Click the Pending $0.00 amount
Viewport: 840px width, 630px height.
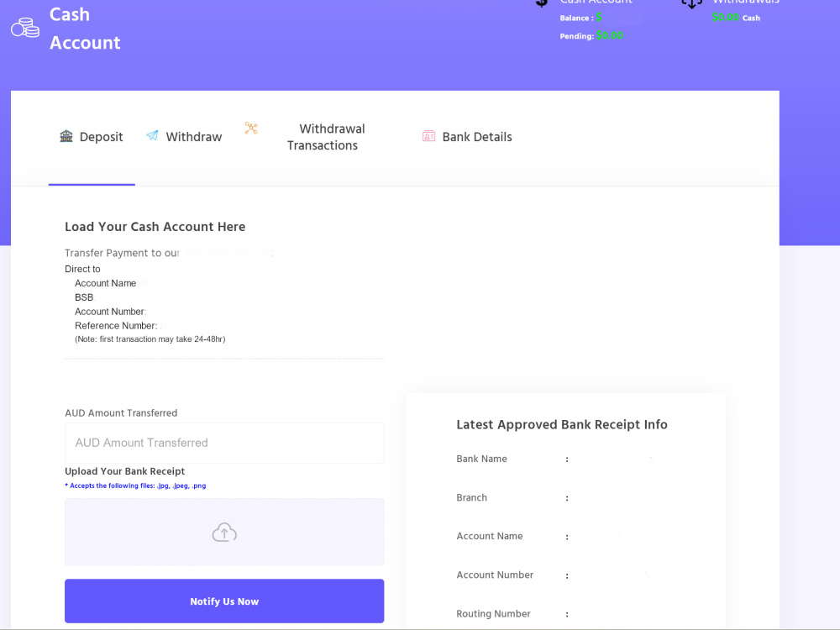[610, 36]
